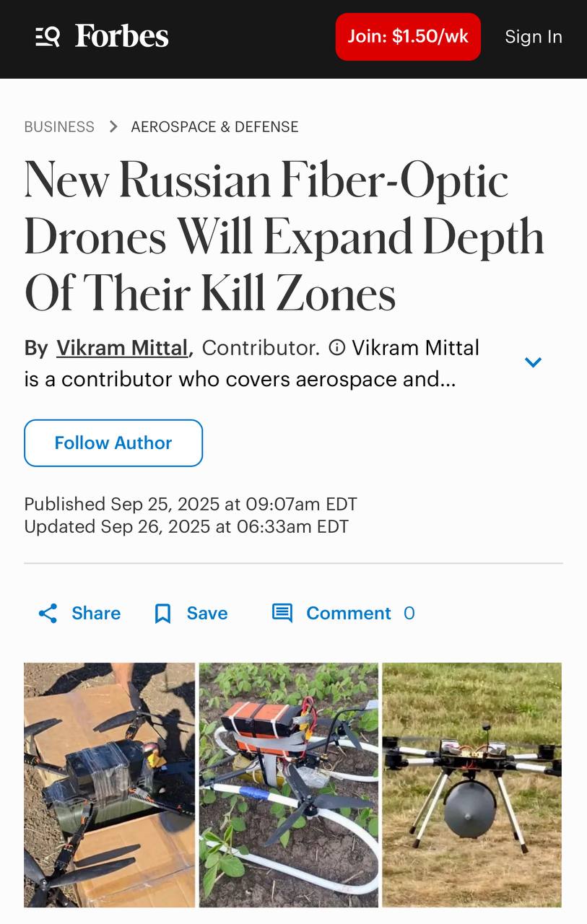Screen dimensions: 587x924
Task: Open the right hexacopter drone photo
Action: click(471, 785)
